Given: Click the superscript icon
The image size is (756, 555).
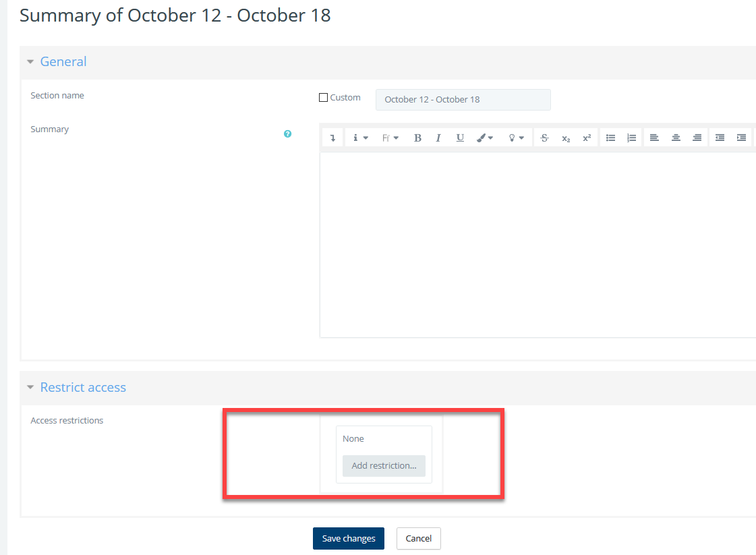Looking at the screenshot, I should (x=587, y=138).
